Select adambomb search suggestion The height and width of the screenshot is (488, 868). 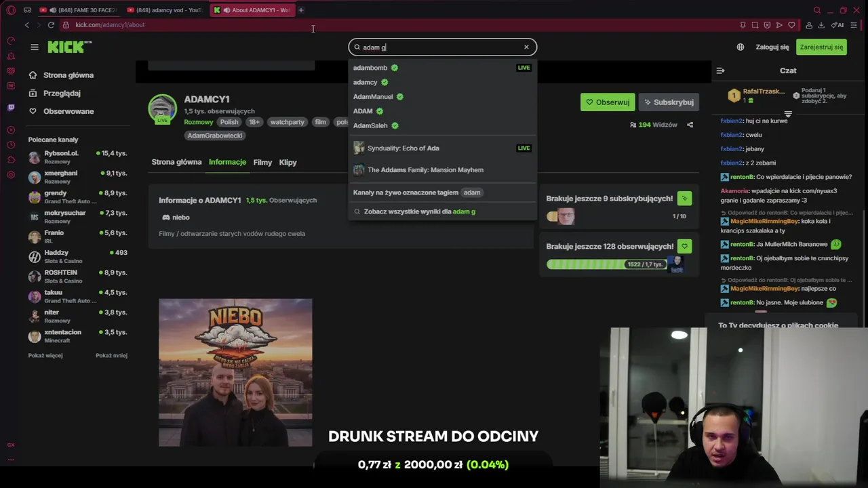[x=442, y=68]
